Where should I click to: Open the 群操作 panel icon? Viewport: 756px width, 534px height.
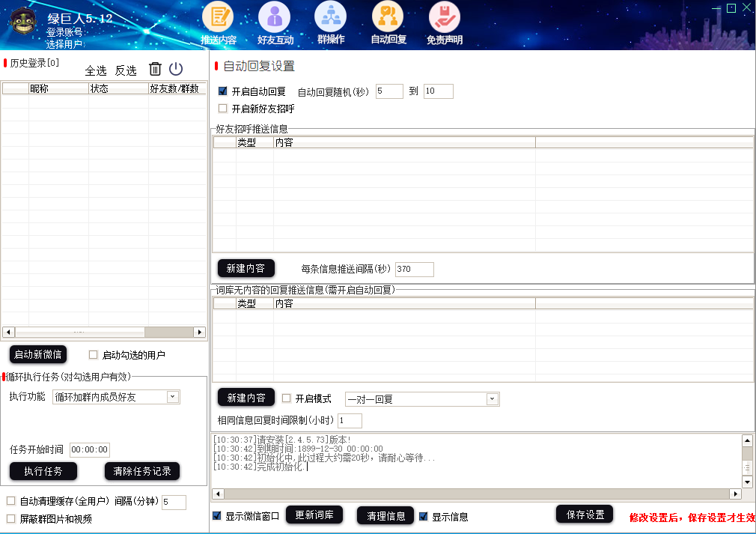330,16
